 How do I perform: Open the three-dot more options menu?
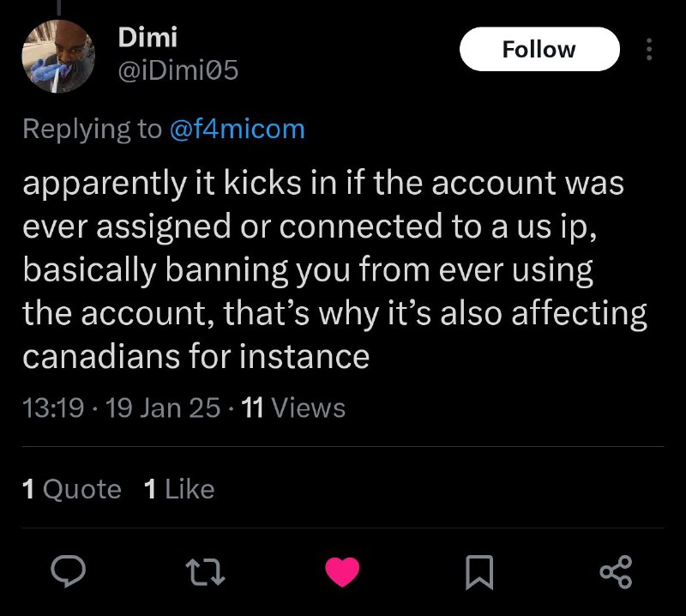point(648,50)
